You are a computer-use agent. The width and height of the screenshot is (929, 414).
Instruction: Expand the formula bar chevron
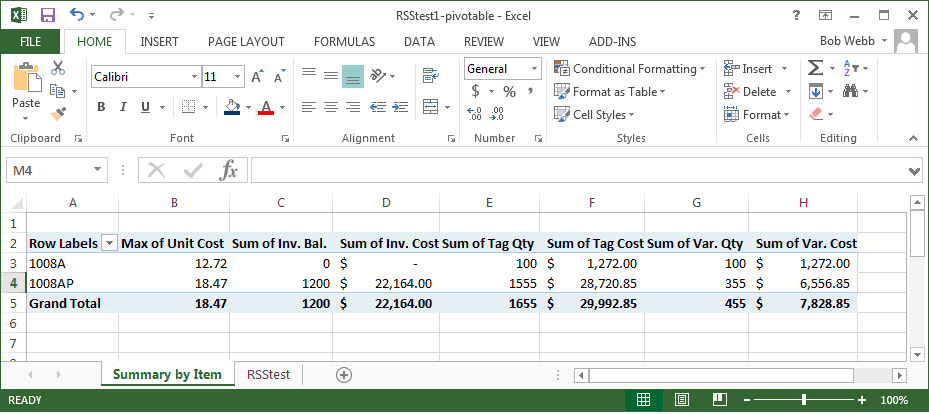point(914,171)
